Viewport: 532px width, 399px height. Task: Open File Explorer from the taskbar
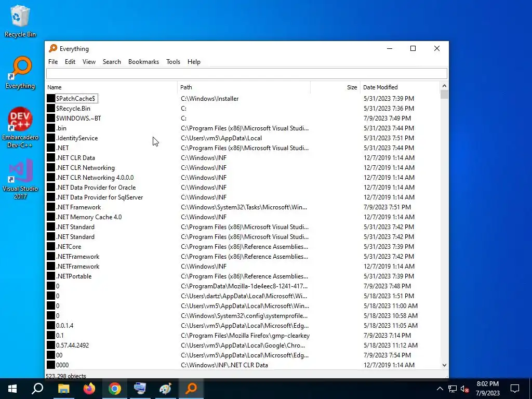pos(63,389)
